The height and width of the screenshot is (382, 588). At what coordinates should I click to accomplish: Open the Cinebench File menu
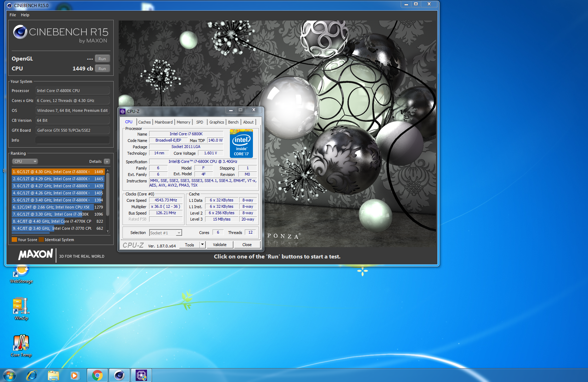click(x=13, y=15)
